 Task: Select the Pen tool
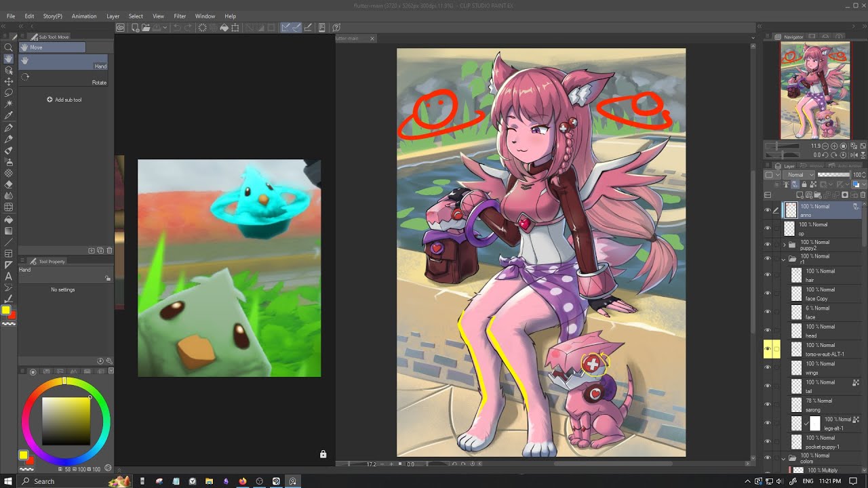(x=9, y=127)
